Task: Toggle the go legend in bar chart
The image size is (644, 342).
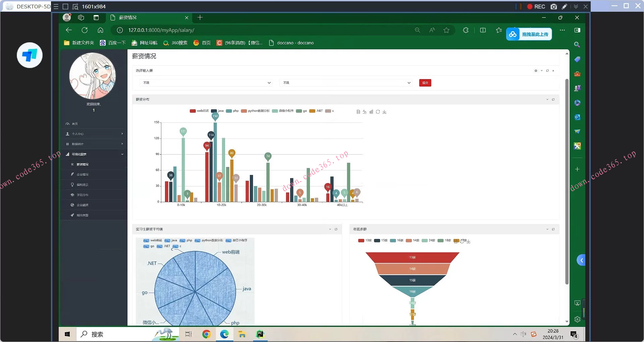Action: [x=302, y=111]
